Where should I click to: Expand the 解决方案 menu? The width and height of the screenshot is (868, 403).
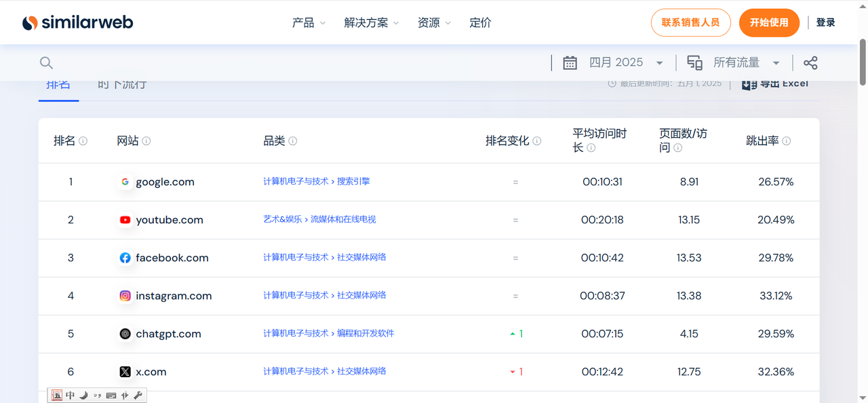click(x=372, y=22)
